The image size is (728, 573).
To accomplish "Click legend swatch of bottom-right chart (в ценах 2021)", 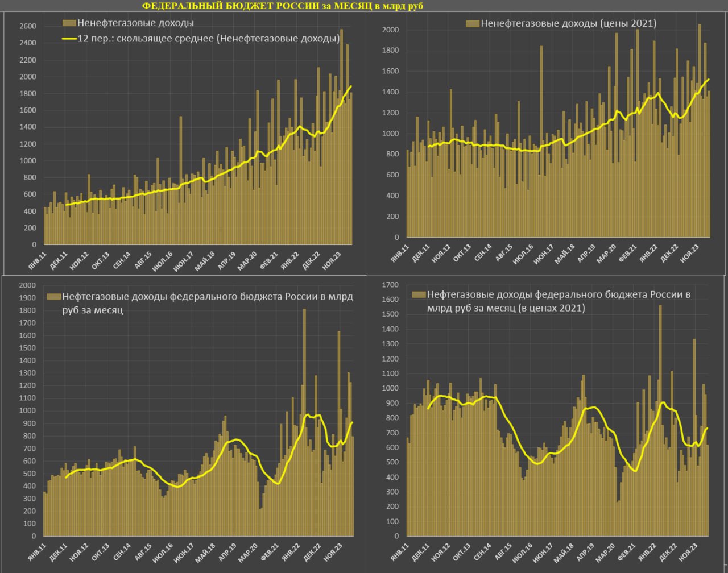I will [x=419, y=294].
